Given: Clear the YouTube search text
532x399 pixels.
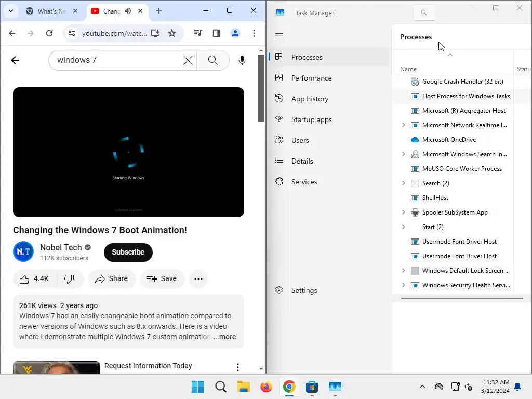Looking at the screenshot, I should 188,60.
